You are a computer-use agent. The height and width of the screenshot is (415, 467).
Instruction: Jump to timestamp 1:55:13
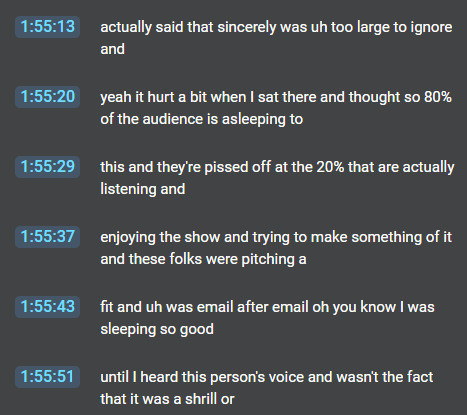pyautogui.click(x=47, y=27)
